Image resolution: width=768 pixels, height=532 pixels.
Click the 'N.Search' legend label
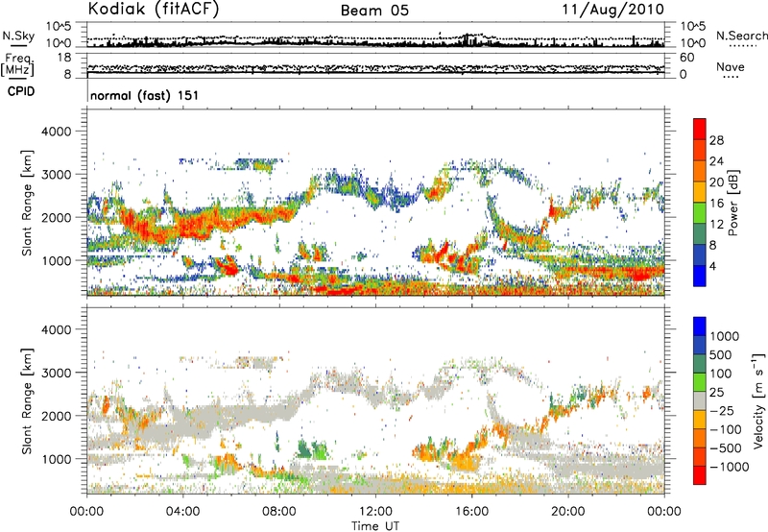pos(741,36)
